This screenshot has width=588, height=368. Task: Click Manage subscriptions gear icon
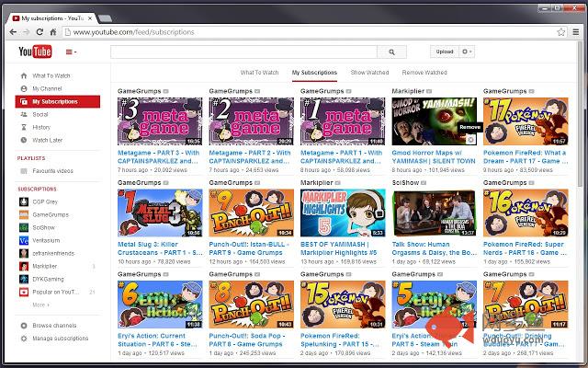pyautogui.click(x=24, y=339)
